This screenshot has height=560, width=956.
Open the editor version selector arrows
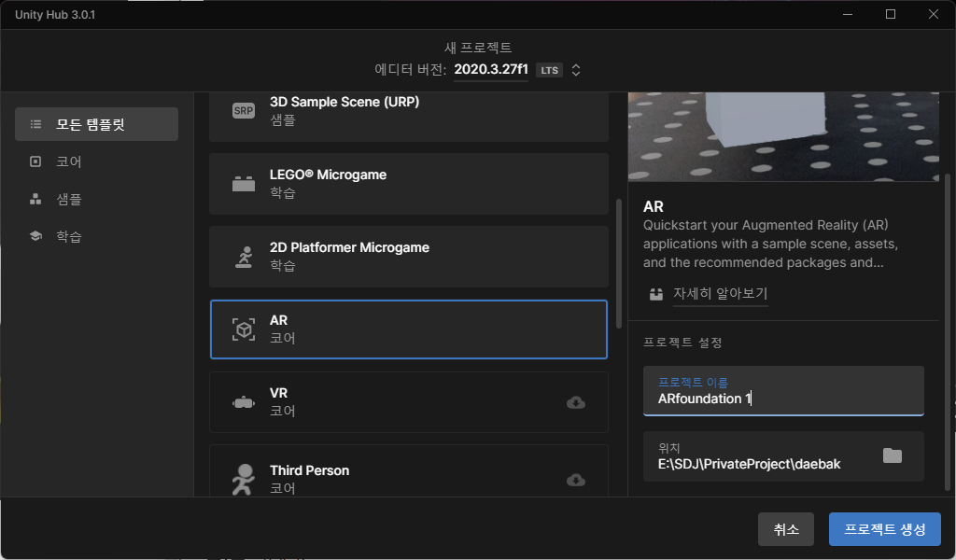[x=575, y=70]
